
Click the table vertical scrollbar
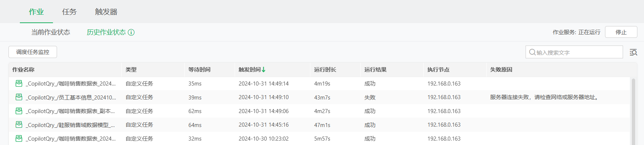(x=633, y=111)
